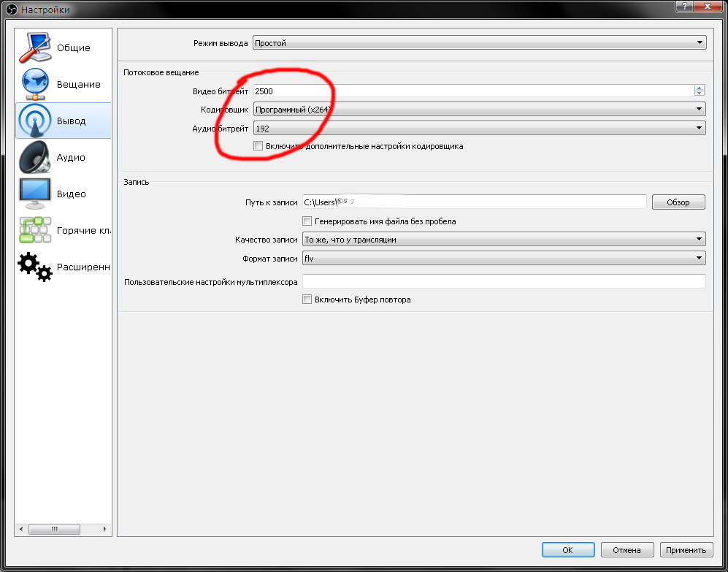Click the Путь к записи field

(474, 202)
